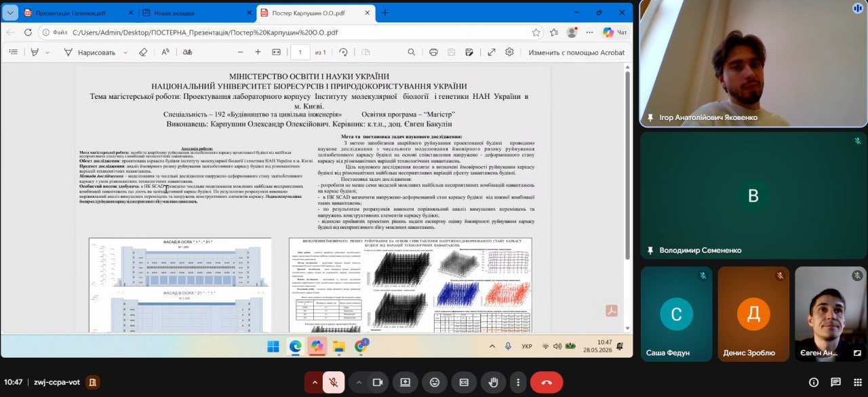Search inside the PDF document
Viewport: 868px width, 397px height.
click(411, 52)
